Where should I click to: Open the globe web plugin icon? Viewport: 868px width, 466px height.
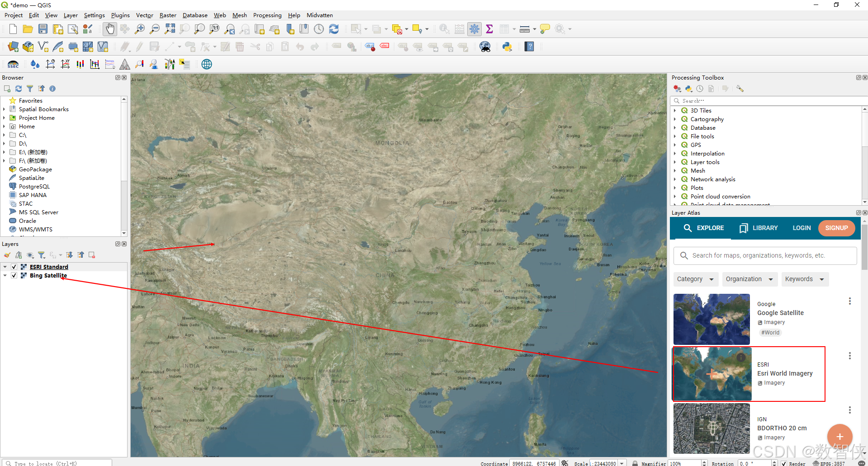click(207, 64)
